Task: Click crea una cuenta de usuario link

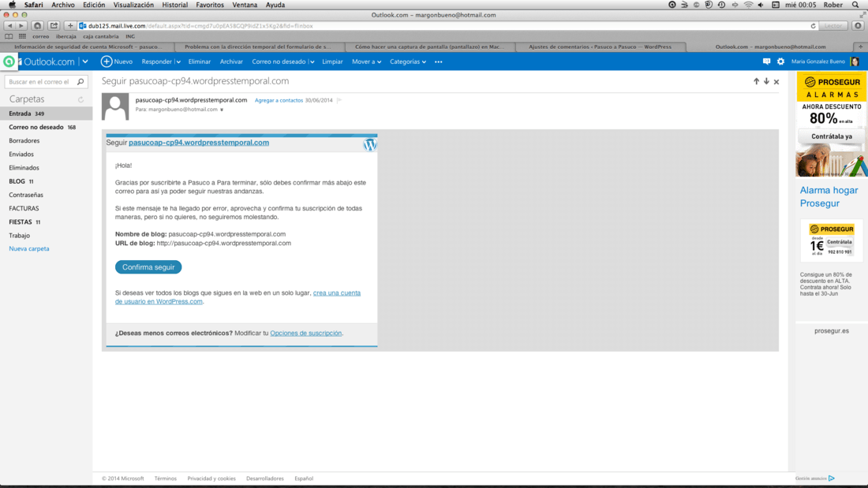Action: [x=238, y=297]
